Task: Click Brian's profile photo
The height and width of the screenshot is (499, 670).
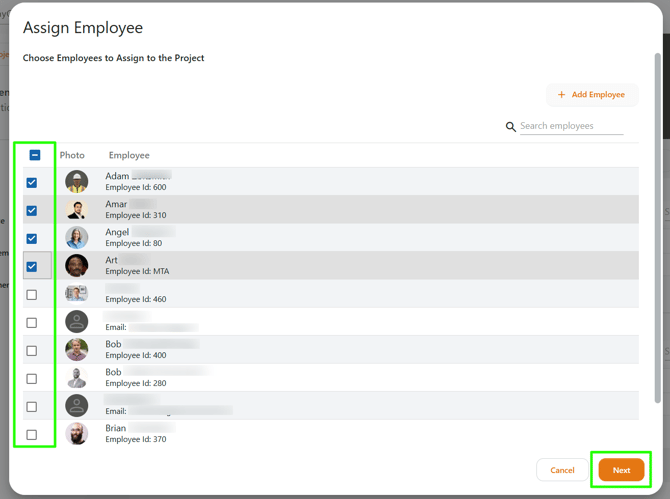Action: coord(76,434)
